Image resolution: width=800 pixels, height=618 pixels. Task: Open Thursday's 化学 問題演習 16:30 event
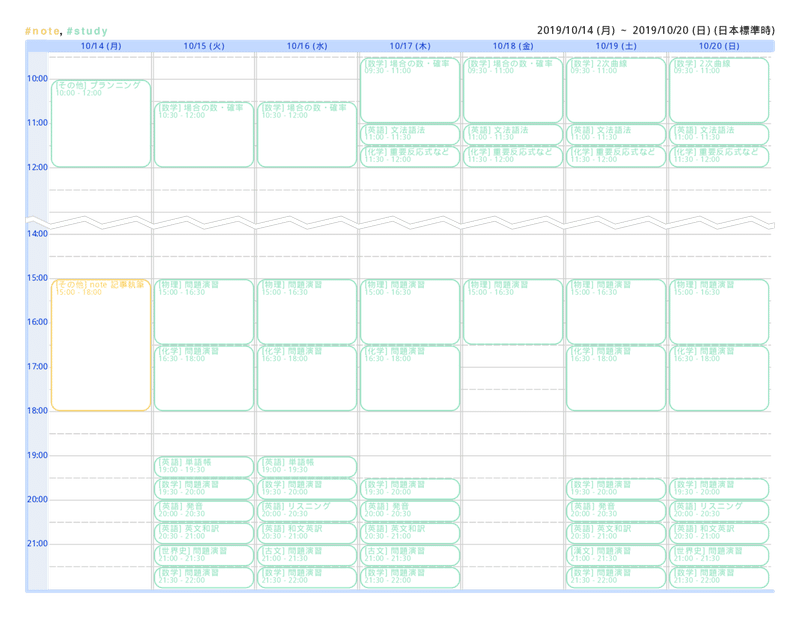(410, 378)
